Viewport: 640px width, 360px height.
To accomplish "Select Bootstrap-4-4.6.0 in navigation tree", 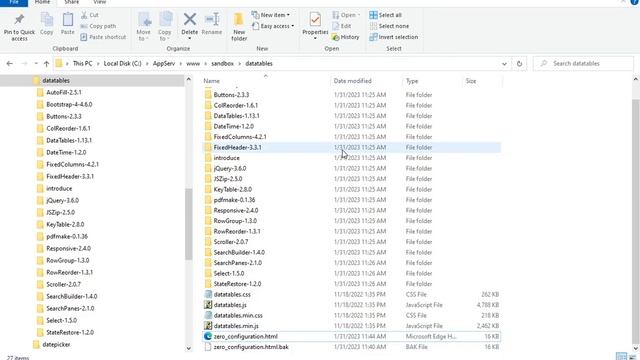I will coord(69,104).
